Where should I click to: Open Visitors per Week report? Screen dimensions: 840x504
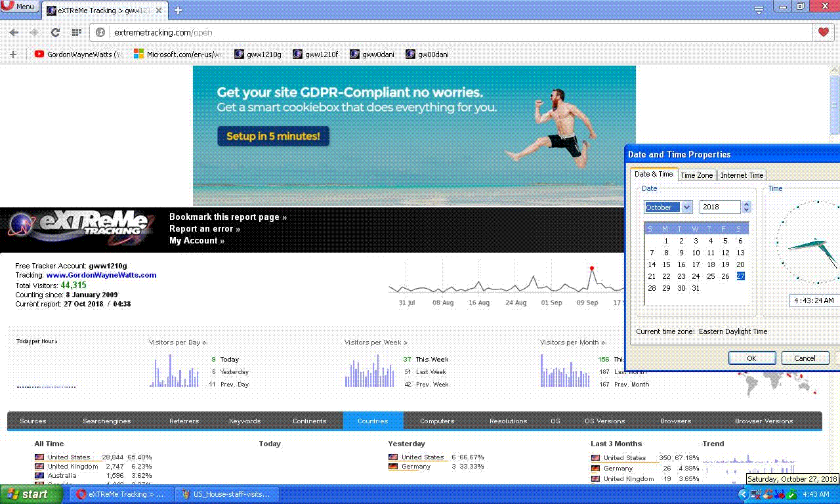click(375, 343)
